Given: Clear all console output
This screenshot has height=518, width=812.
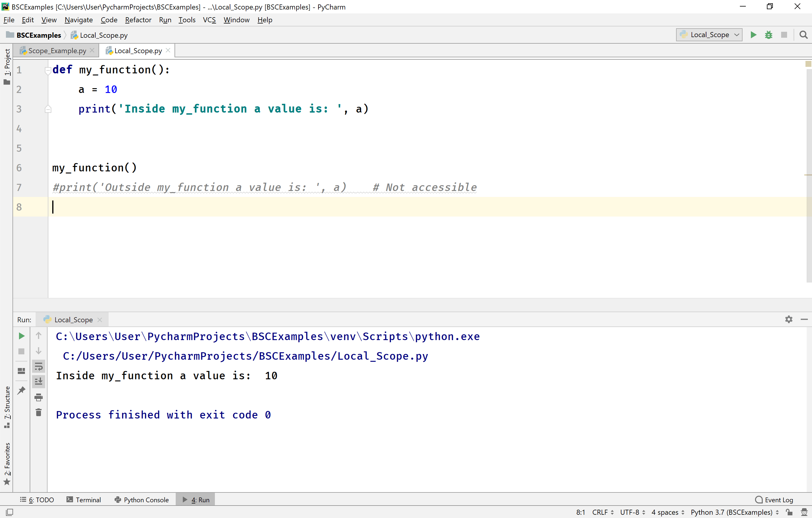Looking at the screenshot, I should (39, 412).
